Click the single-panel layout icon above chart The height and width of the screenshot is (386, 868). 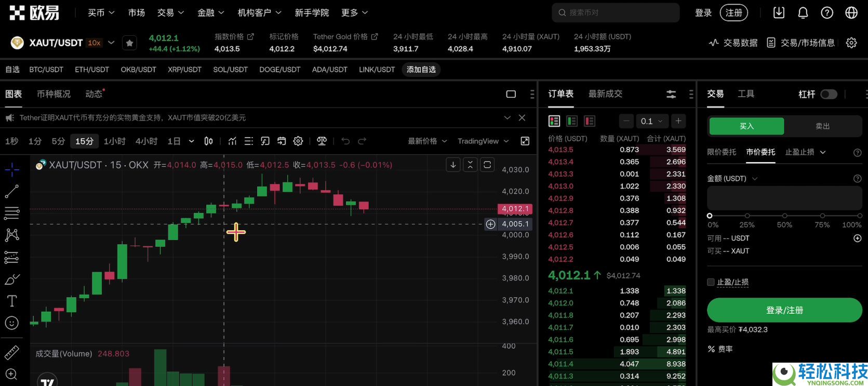coord(511,94)
